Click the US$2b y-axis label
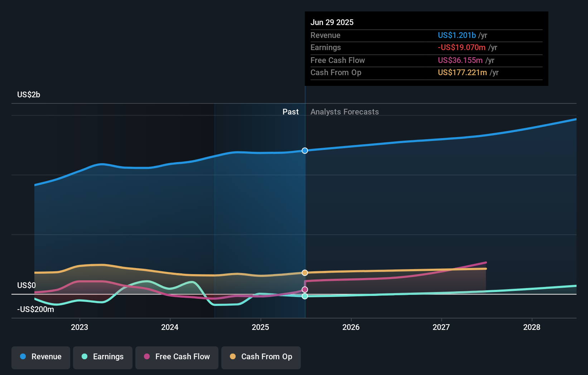Viewport: 588px width, 375px height. (29, 94)
